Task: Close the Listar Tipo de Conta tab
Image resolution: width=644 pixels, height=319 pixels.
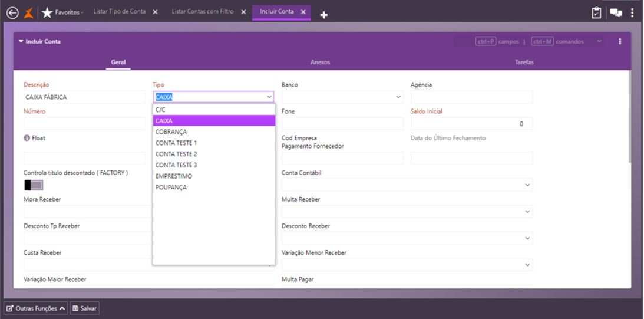Action: click(155, 12)
